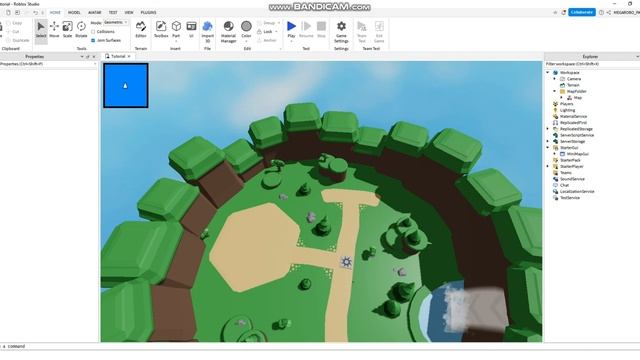Expand the ServerStorage node
Image resolution: width=640 pixels, height=360 pixels.
coord(548,141)
